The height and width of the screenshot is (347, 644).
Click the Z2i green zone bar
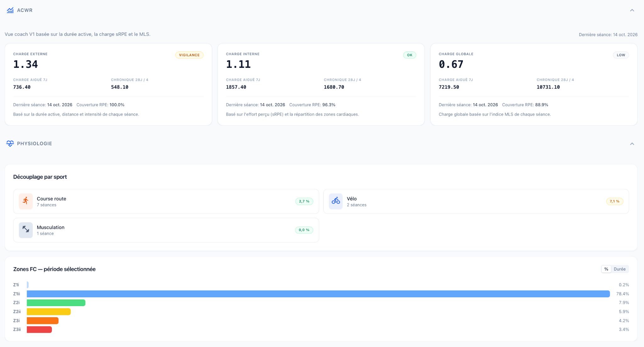click(x=56, y=303)
